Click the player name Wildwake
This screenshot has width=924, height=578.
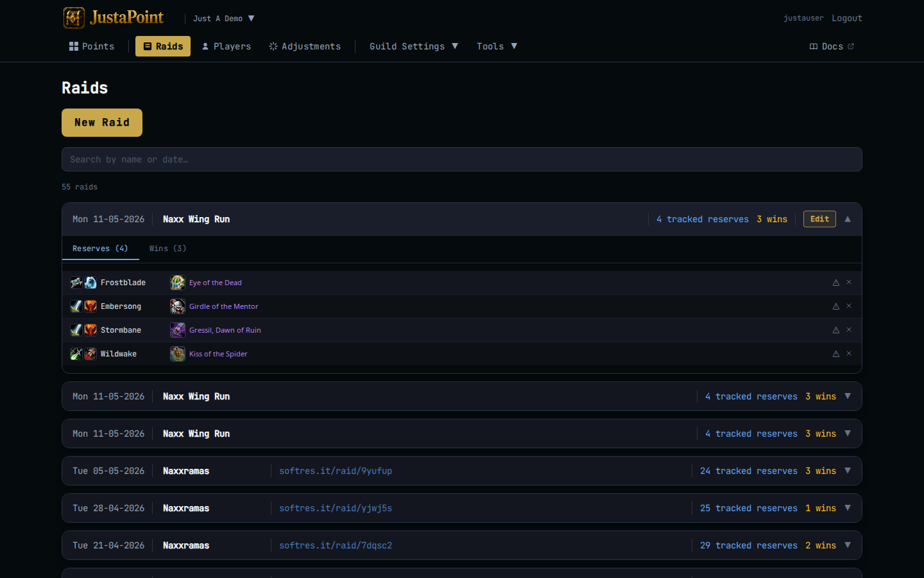click(x=119, y=354)
